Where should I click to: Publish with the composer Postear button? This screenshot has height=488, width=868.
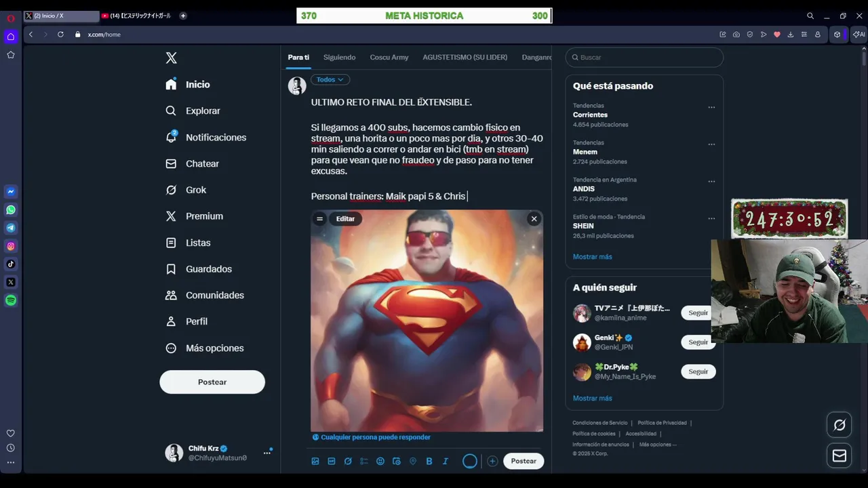point(524,461)
